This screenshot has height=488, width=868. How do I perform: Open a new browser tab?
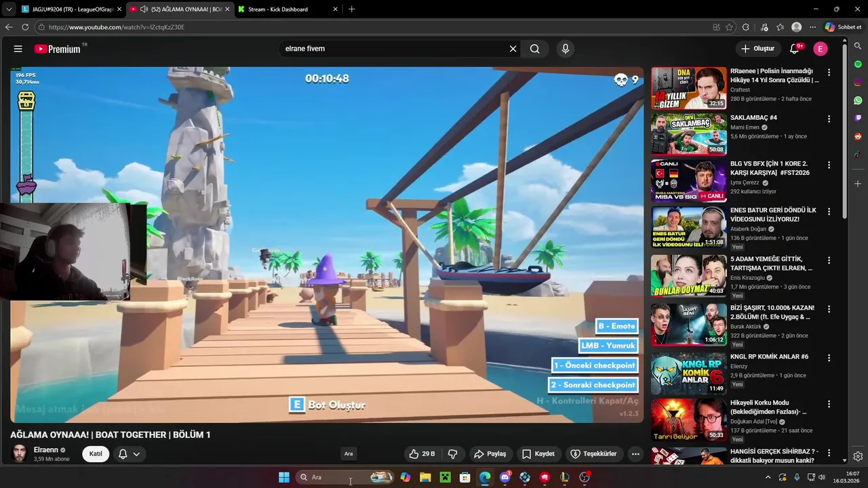point(351,9)
